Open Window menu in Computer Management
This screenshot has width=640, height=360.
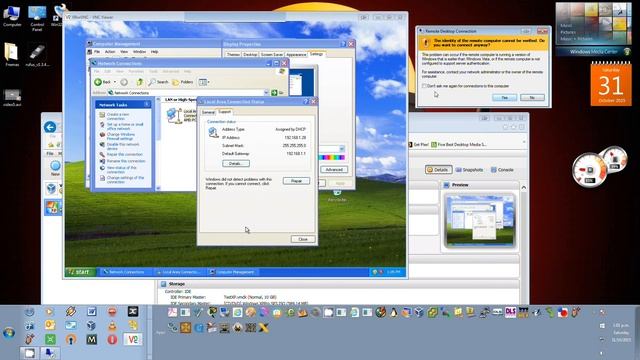[139, 52]
